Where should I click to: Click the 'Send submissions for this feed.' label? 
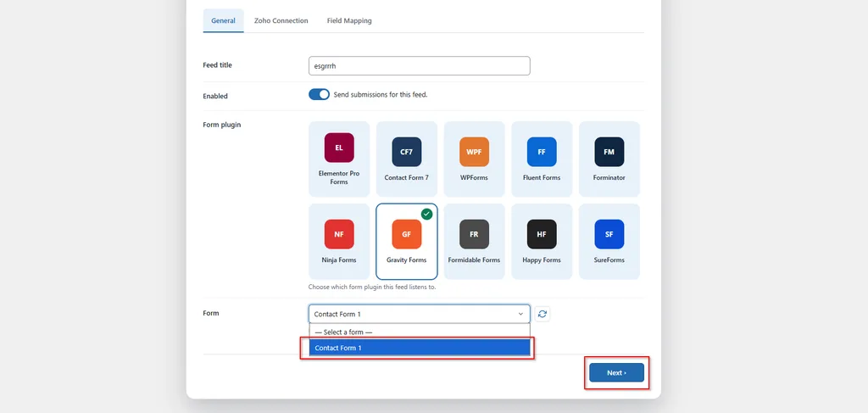click(381, 95)
